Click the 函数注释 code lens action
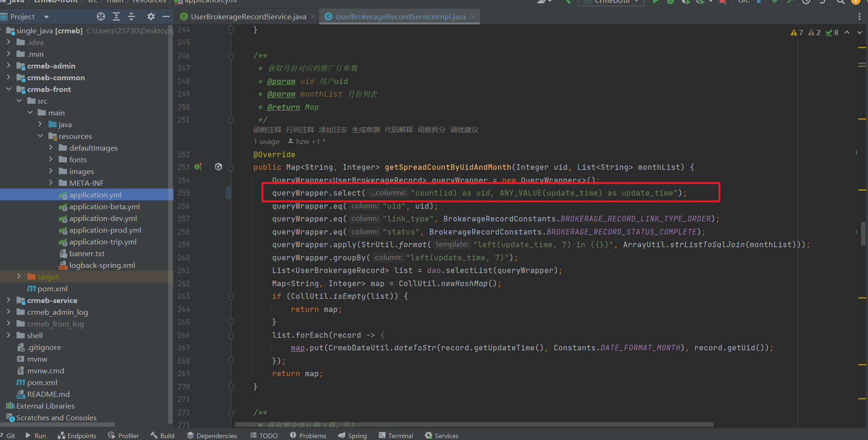Viewport: 868px width, 440px height. pos(267,130)
